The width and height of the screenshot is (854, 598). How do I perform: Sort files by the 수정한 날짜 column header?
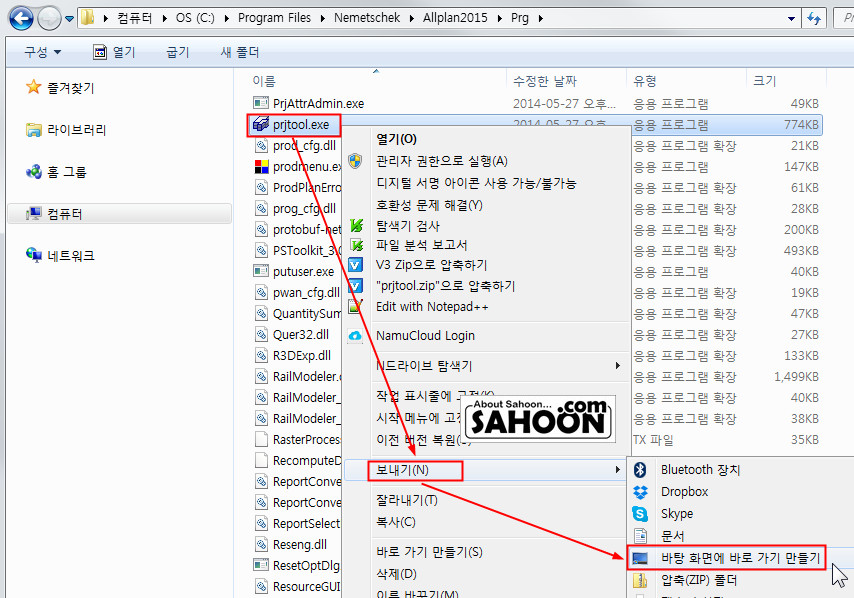pos(545,81)
